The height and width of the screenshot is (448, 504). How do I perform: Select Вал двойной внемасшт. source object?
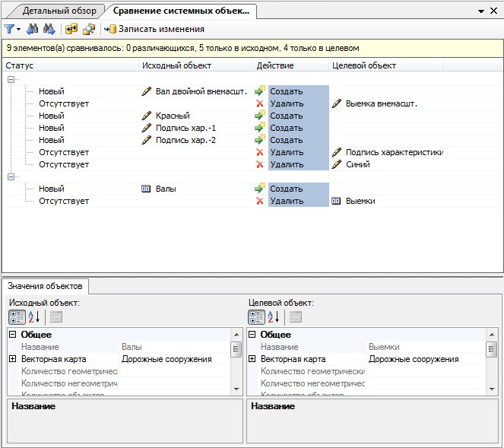tap(201, 92)
